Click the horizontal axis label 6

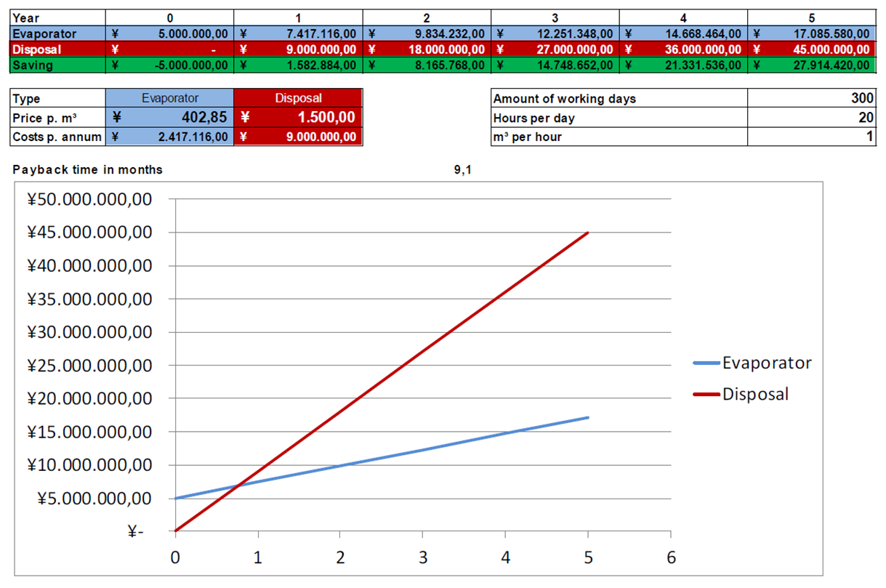[670, 557]
